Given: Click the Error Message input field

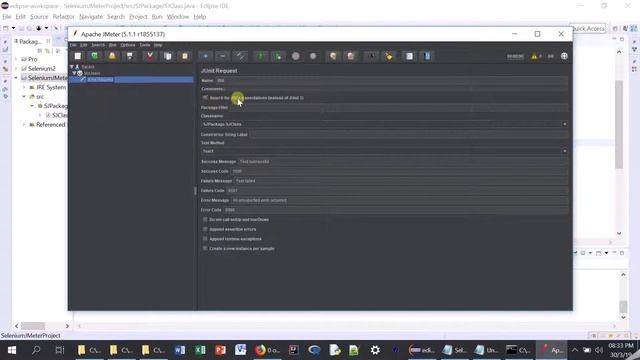Looking at the screenshot, I should tap(399, 200).
